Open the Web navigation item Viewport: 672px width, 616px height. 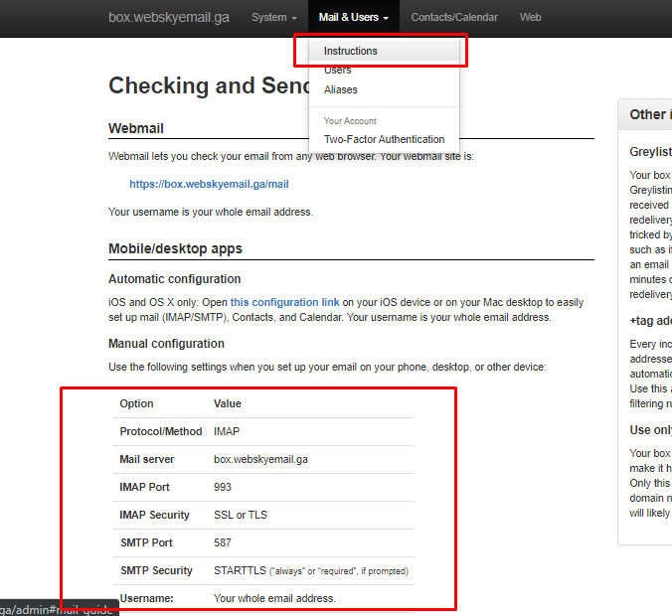point(530,18)
